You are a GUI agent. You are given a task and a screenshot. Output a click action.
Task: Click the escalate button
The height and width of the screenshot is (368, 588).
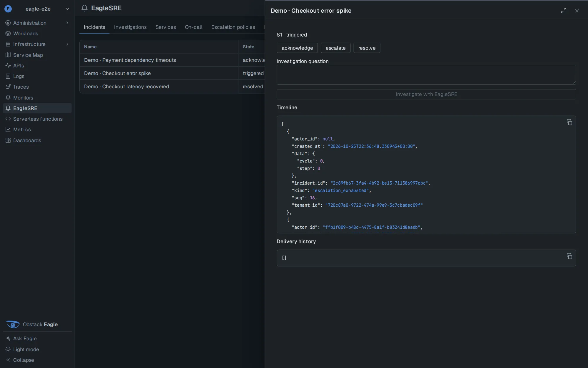335,48
